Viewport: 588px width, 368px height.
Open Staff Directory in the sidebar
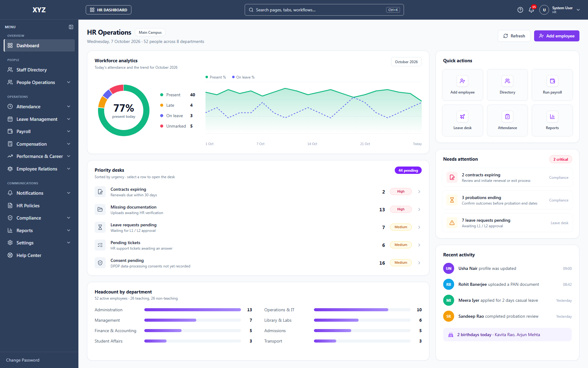pyautogui.click(x=39, y=70)
